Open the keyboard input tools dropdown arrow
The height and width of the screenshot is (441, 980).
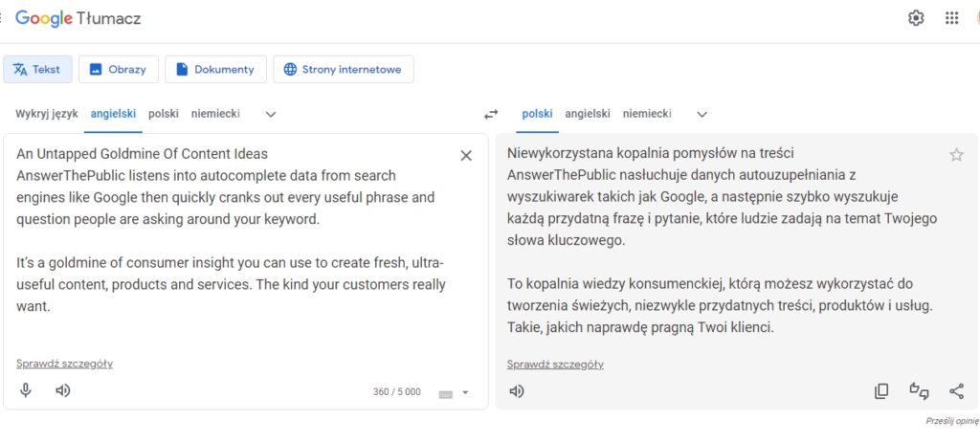[x=465, y=393]
